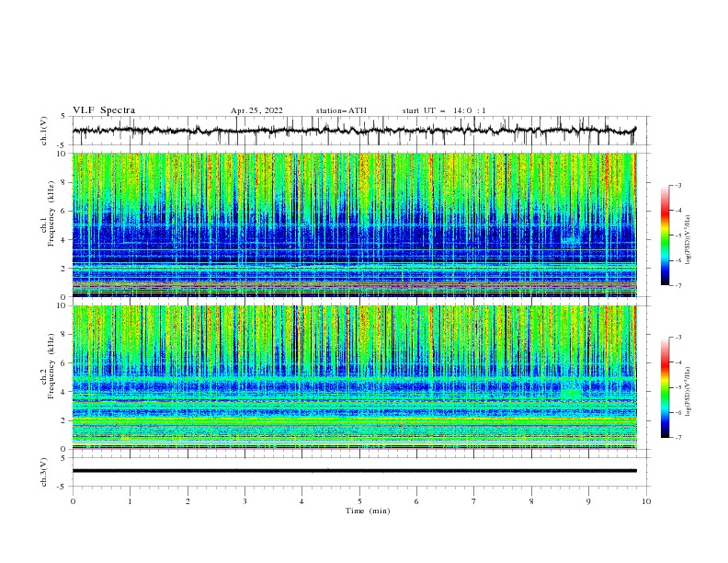The image size is (728, 563).
Task: Click the time axis tick label "1"
Action: 130,501
